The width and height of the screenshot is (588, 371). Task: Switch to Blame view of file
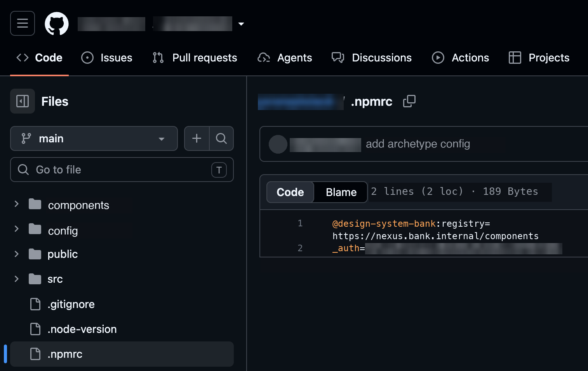341,192
